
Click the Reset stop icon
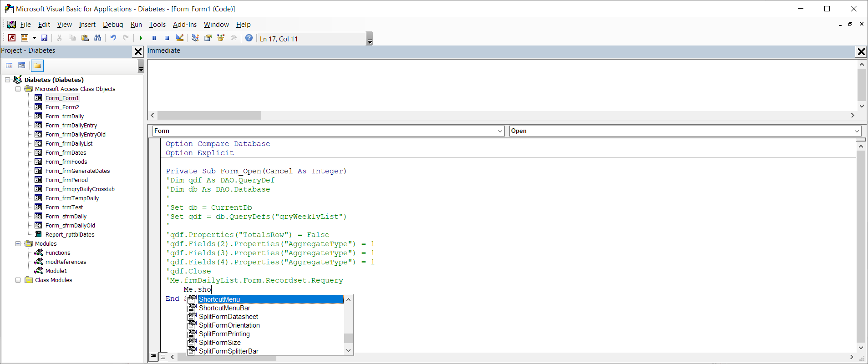pos(167,38)
